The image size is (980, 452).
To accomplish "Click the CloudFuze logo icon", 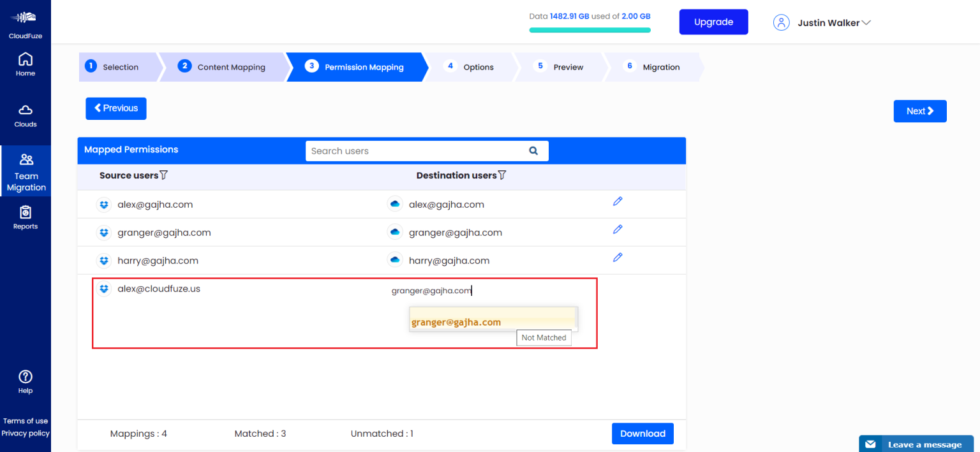I will tap(25, 18).
